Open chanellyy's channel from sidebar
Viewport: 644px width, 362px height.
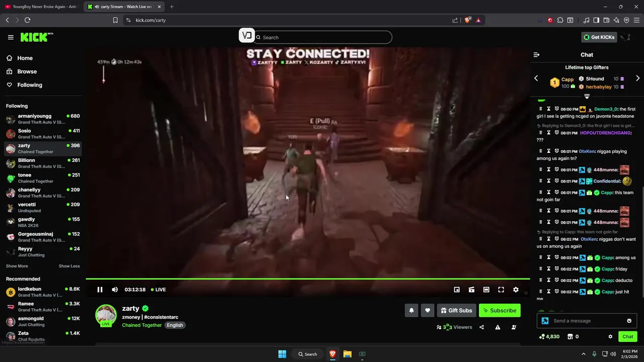point(43,193)
